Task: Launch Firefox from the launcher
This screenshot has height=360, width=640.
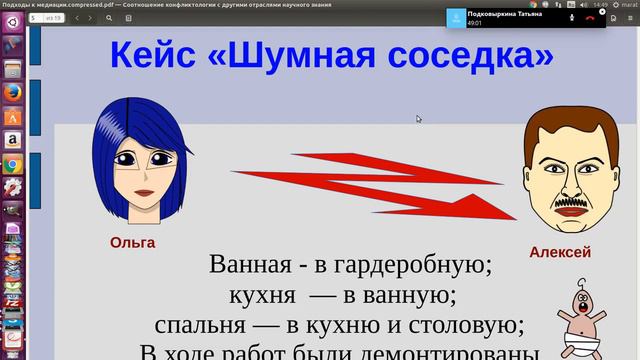Action: point(13,93)
